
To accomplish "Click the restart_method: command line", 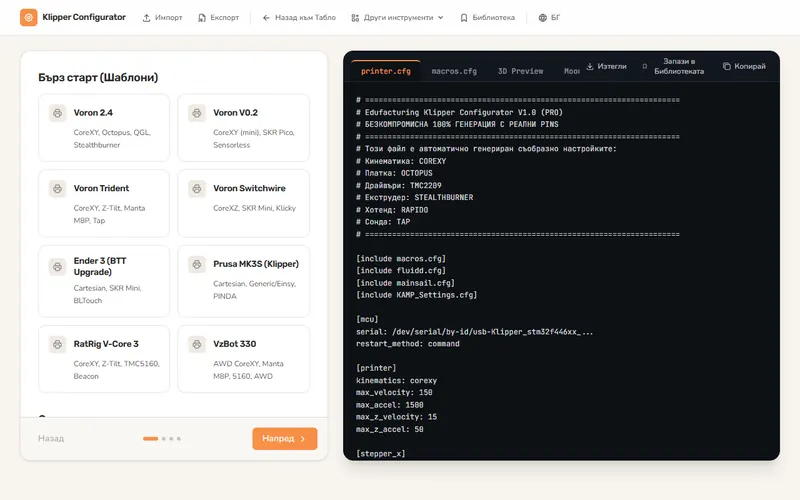I will (x=408, y=344).
